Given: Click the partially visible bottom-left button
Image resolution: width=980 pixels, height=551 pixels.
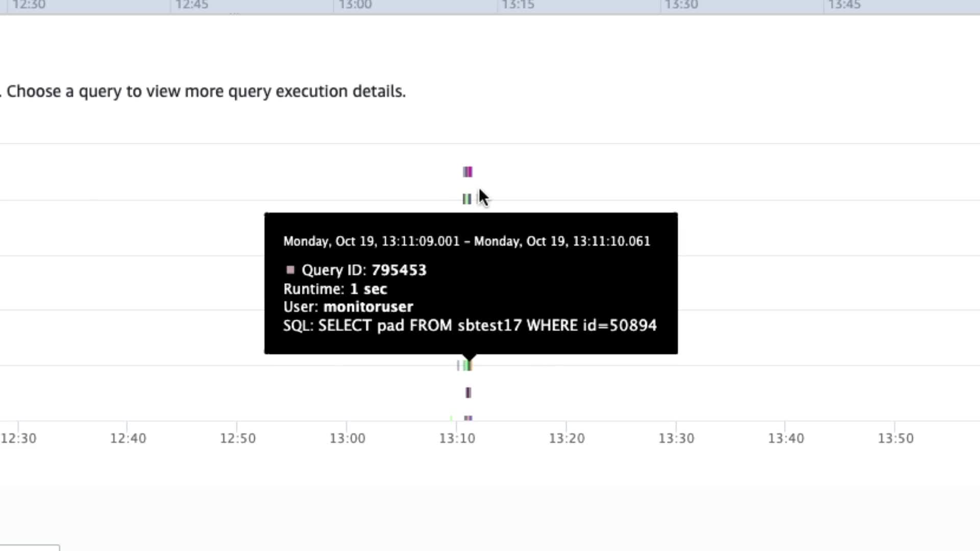Looking at the screenshot, I should (30, 548).
